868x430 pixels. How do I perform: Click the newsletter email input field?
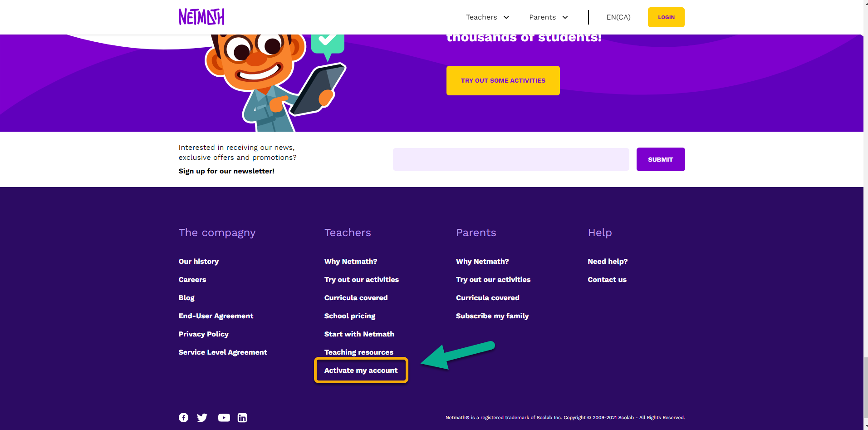[511, 159]
